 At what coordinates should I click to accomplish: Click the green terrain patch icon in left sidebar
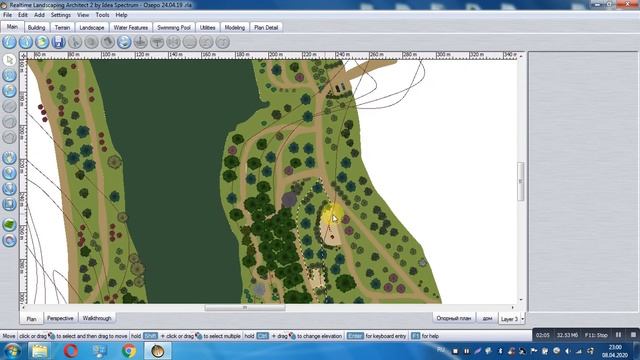pyautogui.click(x=9, y=224)
